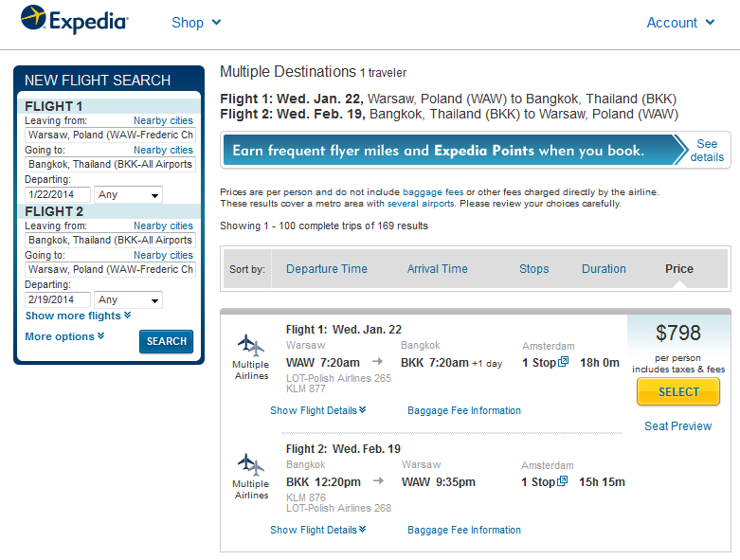Viewport: 740px width, 560px height.
Task: Sort results by Departure Time
Action: (x=327, y=269)
